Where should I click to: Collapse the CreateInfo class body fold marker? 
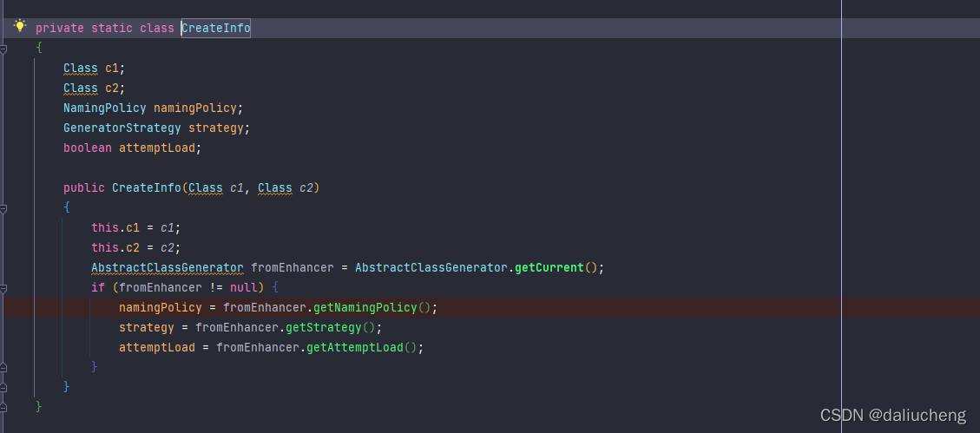point(3,48)
